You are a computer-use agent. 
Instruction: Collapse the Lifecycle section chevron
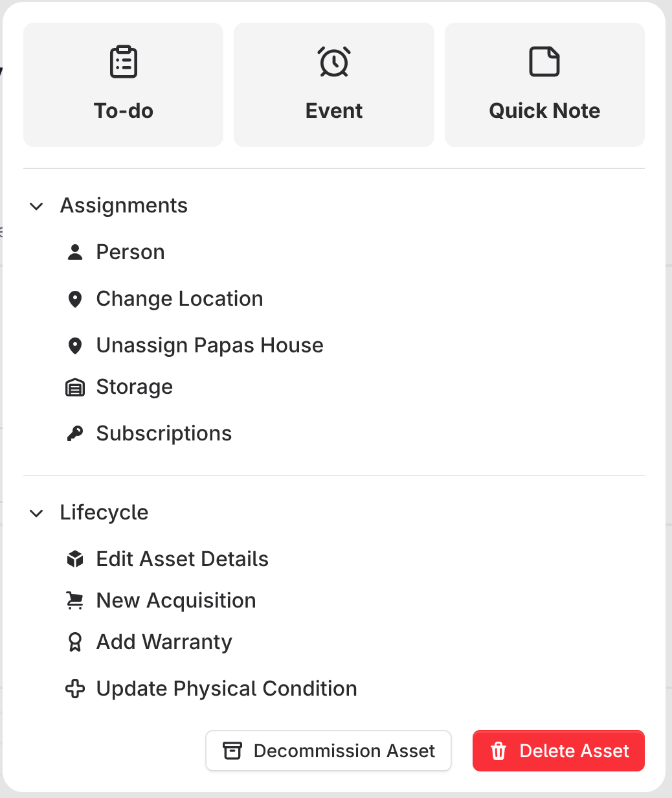click(37, 513)
